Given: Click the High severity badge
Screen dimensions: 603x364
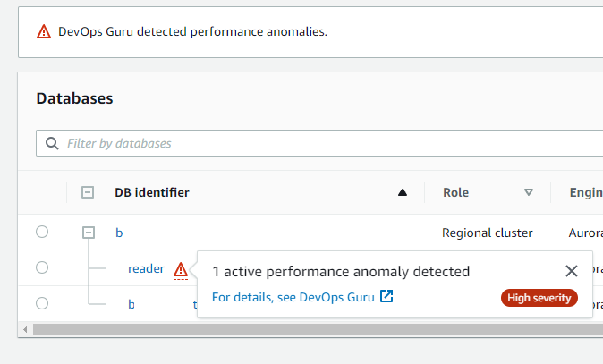Looking at the screenshot, I should tap(539, 298).
